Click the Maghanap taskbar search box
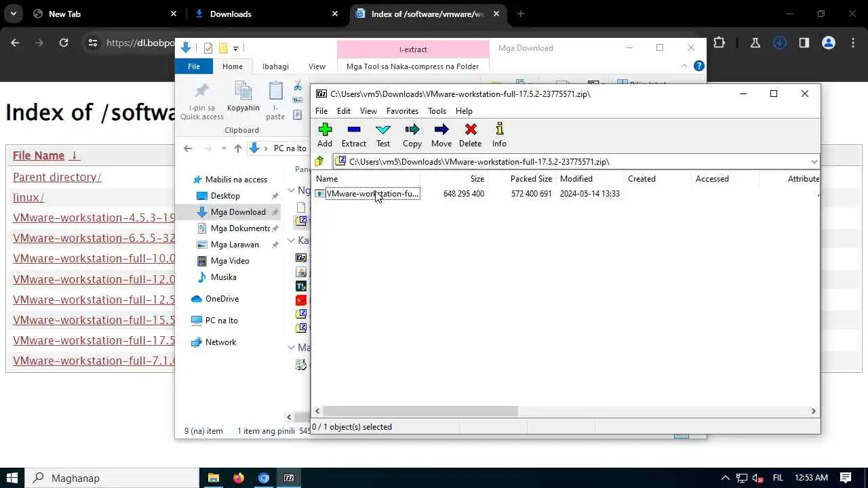 [x=112, y=478]
